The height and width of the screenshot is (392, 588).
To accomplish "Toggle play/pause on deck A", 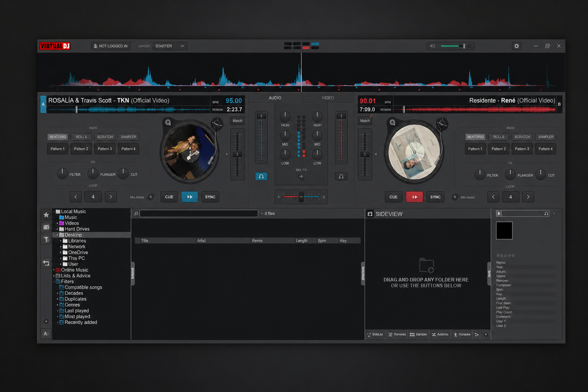I will [x=190, y=197].
